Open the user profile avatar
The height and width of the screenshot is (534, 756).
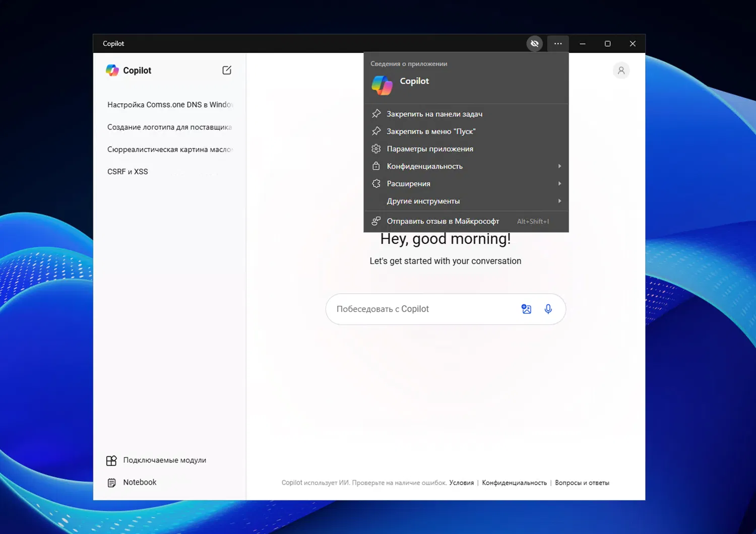tap(621, 71)
